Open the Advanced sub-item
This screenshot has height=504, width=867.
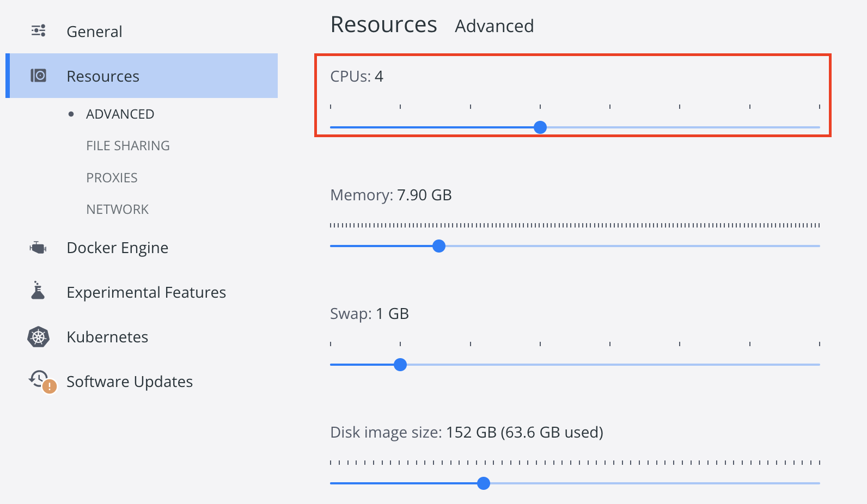click(120, 114)
